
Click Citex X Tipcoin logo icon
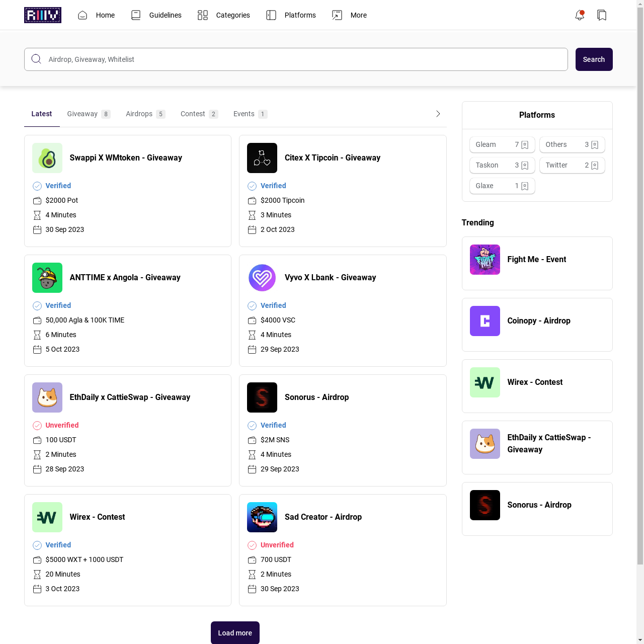point(262,158)
